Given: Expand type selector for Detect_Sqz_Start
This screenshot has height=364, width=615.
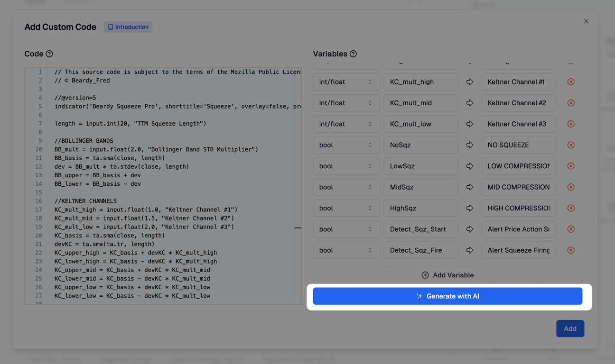Looking at the screenshot, I should [x=346, y=229].
